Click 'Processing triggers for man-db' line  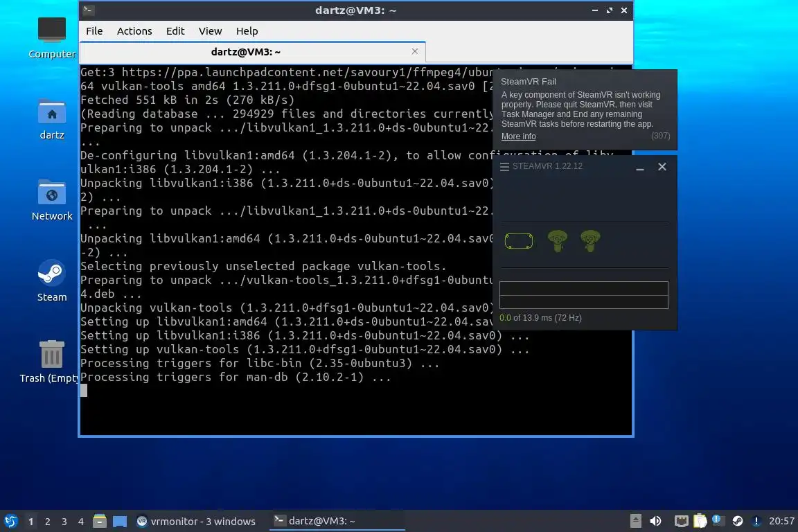tap(236, 378)
